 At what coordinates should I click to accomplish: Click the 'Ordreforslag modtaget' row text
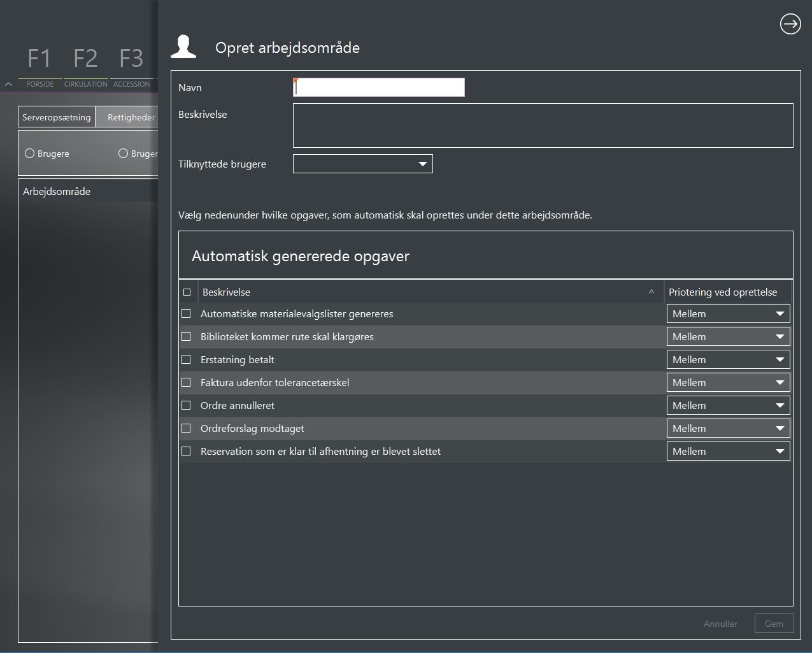(x=252, y=428)
